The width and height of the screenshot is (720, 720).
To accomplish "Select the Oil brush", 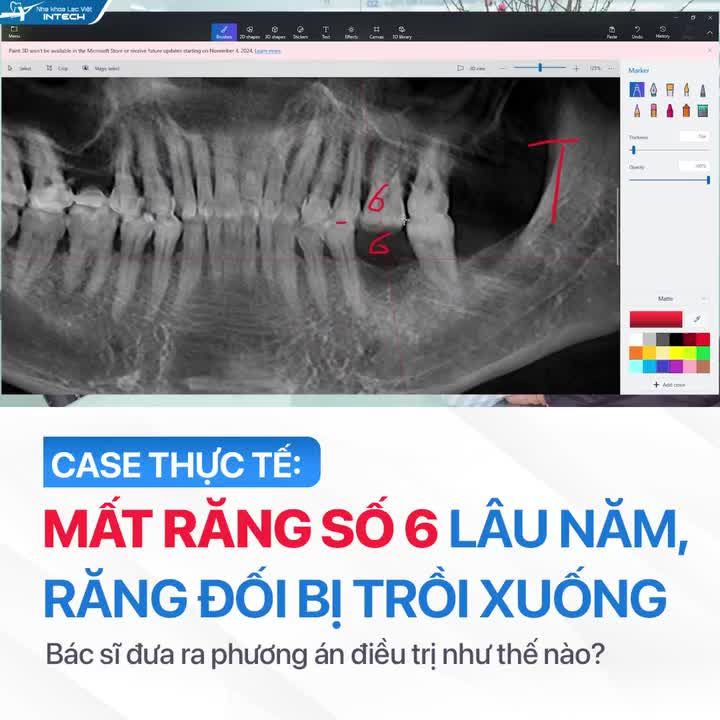I will click(x=670, y=90).
